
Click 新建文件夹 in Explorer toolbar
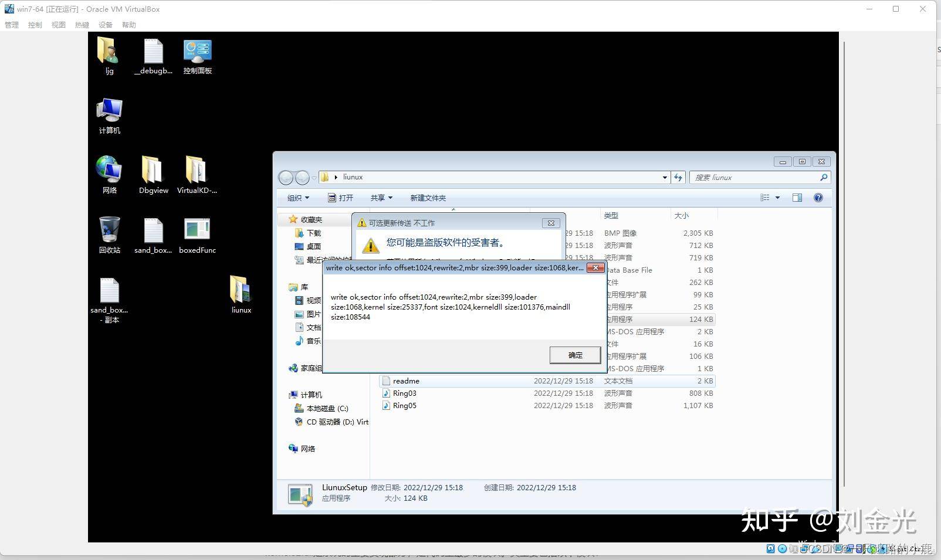tap(428, 198)
